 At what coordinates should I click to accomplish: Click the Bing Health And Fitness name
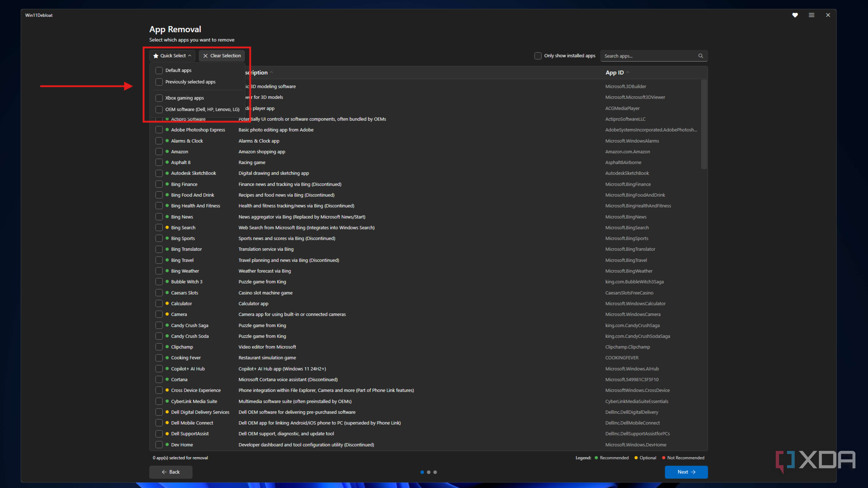195,206
